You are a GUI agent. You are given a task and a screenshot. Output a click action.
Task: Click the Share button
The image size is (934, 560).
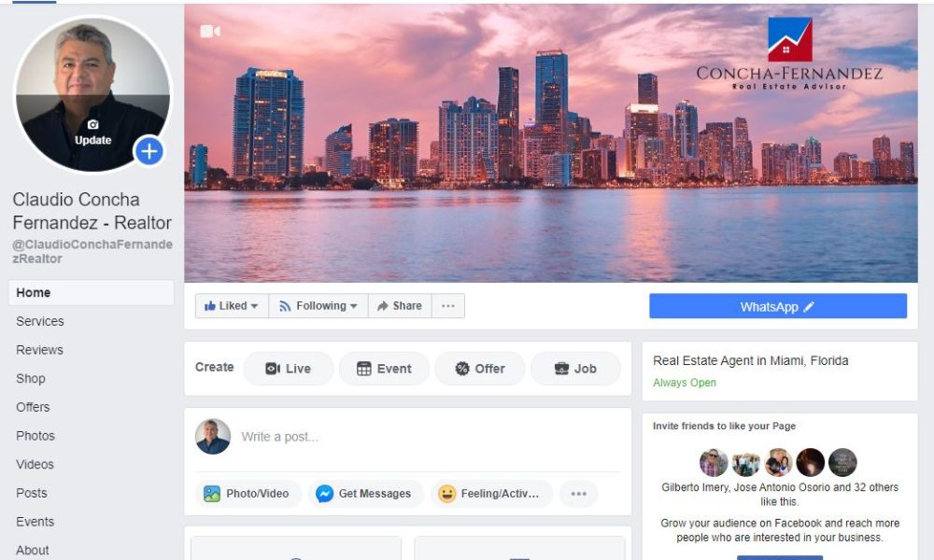click(x=400, y=306)
